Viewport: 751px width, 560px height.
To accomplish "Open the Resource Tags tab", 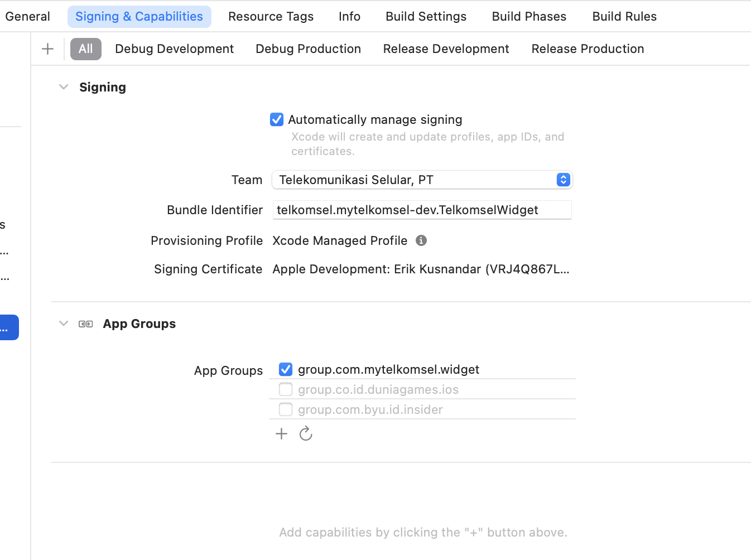I will pos(271,17).
